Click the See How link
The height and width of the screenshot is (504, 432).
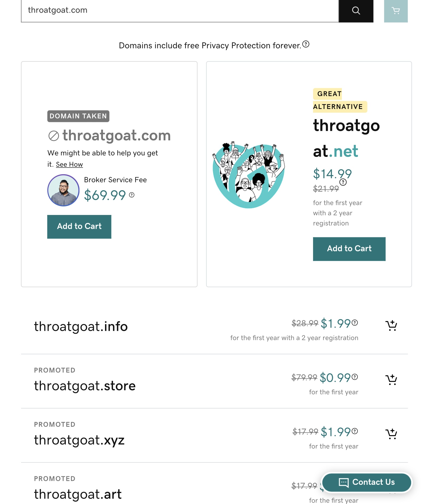click(x=69, y=165)
